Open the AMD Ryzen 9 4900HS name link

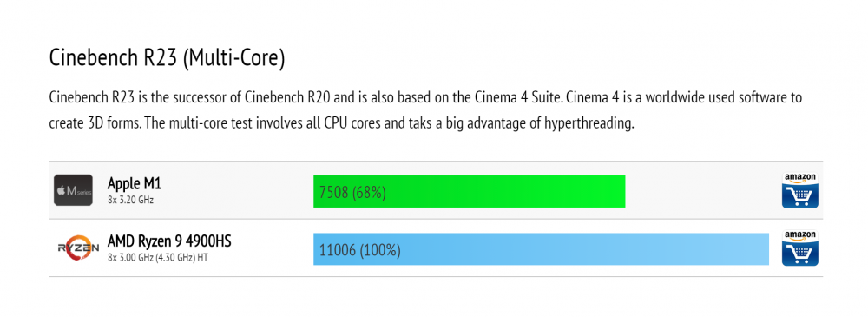point(169,241)
